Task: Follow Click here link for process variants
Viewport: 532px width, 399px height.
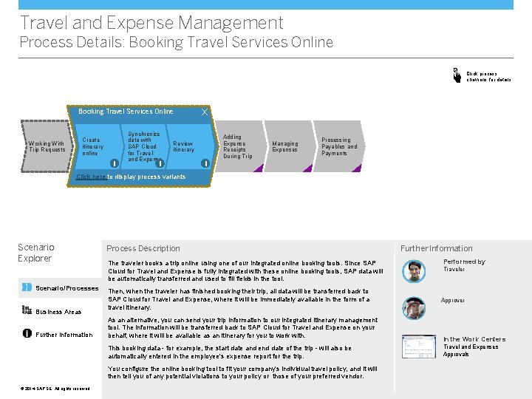Action: pyautogui.click(x=91, y=177)
